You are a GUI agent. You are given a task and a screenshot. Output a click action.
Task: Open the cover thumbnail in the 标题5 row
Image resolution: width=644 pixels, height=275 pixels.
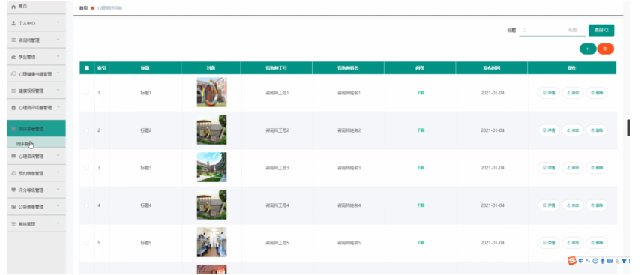pyautogui.click(x=211, y=242)
